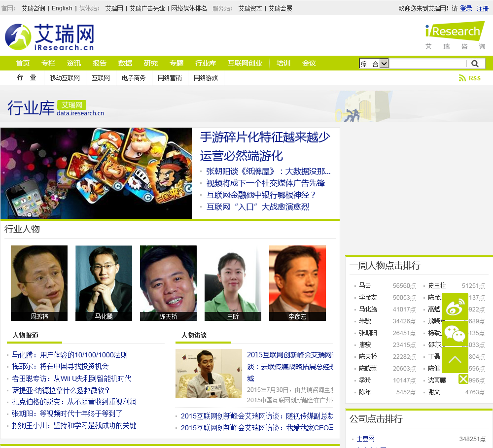This screenshot has width=493, height=448.
Task: Select the 互联网 industry tab
Action: (101, 78)
